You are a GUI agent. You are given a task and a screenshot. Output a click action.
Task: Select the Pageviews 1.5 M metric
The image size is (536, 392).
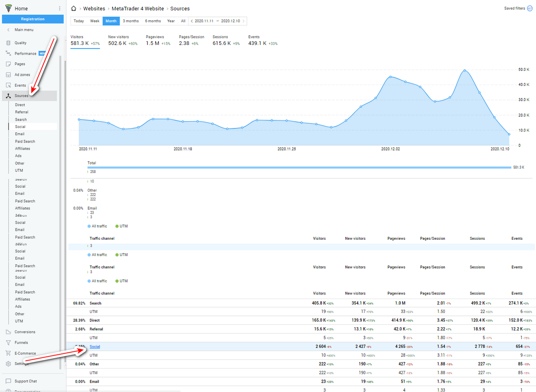[x=158, y=40]
